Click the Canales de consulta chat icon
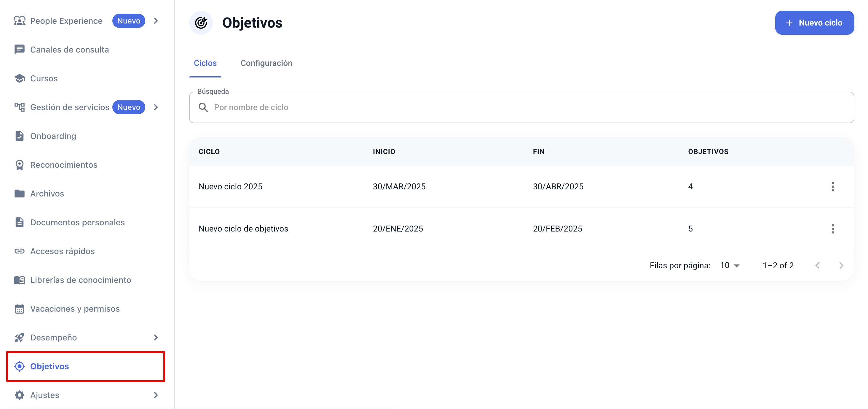 pyautogui.click(x=20, y=50)
